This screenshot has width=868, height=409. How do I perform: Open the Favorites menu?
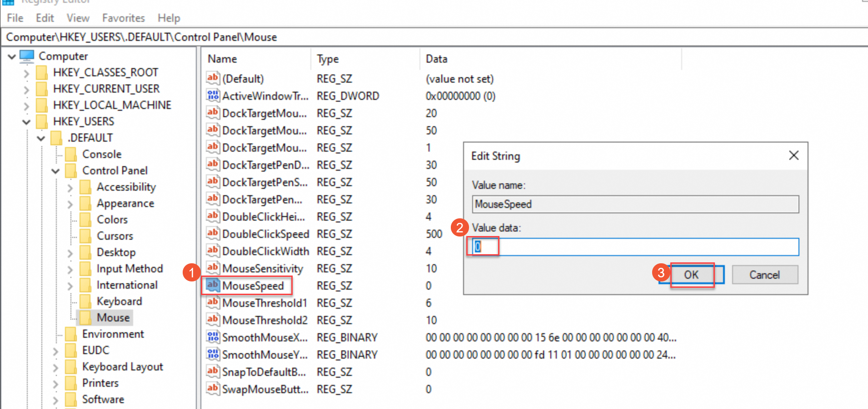pos(123,18)
